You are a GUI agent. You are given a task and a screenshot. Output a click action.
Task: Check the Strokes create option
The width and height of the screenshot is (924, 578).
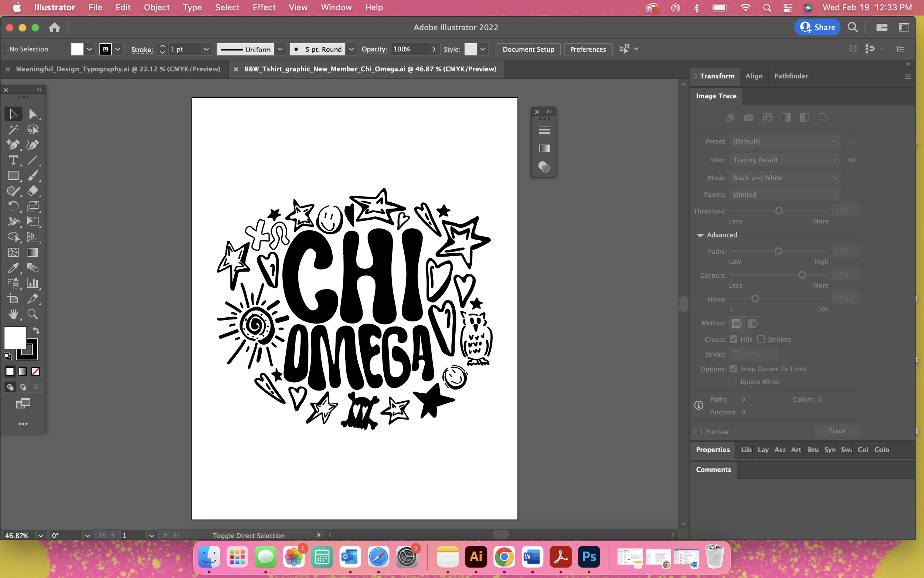(761, 339)
